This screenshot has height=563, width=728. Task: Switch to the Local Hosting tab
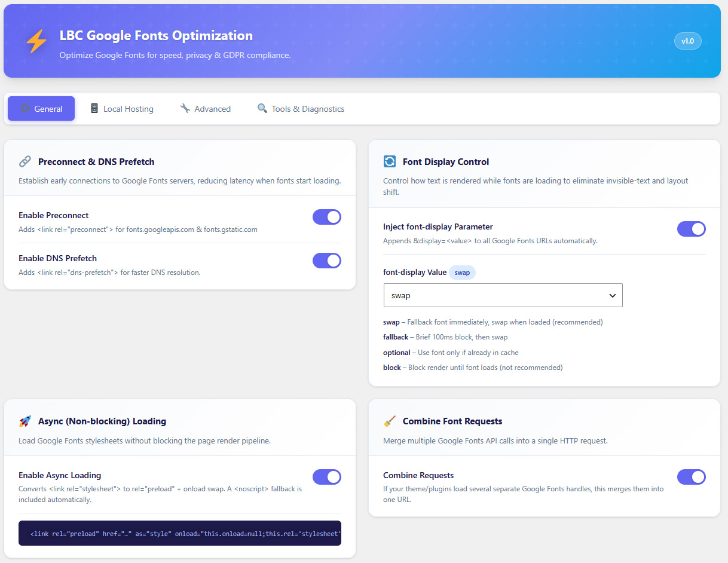(x=122, y=109)
